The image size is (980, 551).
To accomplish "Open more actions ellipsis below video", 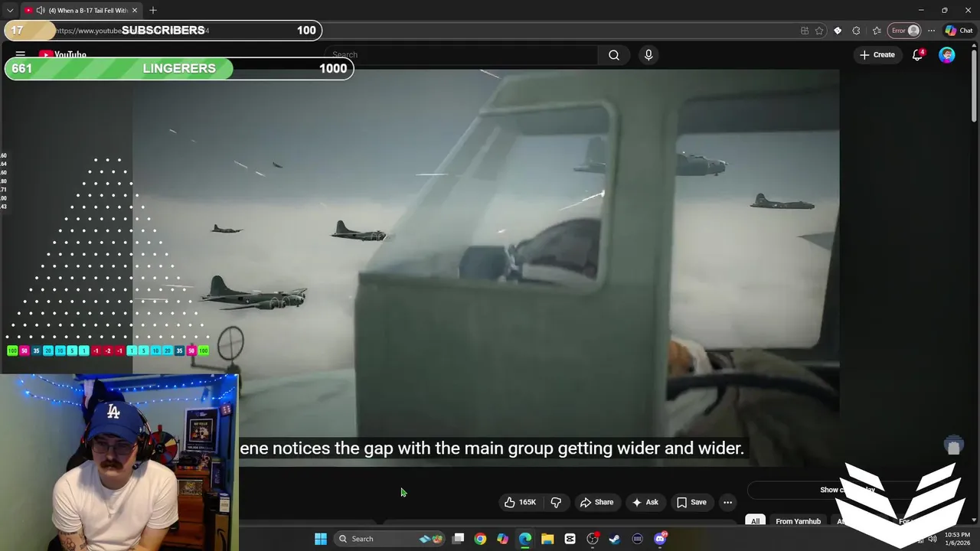I will coord(727,502).
